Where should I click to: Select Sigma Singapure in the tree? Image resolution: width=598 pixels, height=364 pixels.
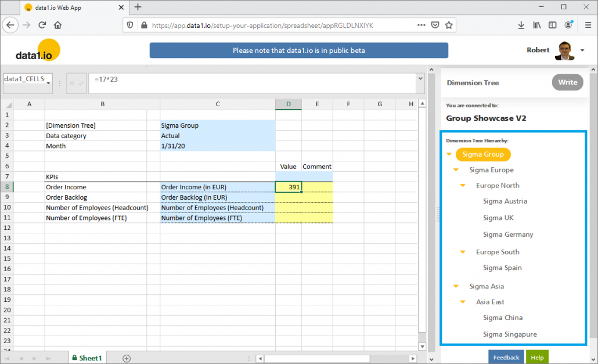[x=510, y=334]
